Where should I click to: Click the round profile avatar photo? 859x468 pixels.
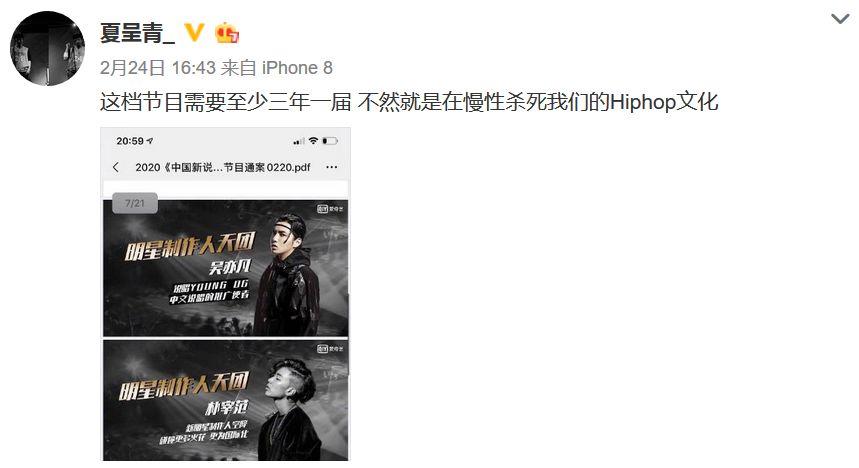pos(48,48)
